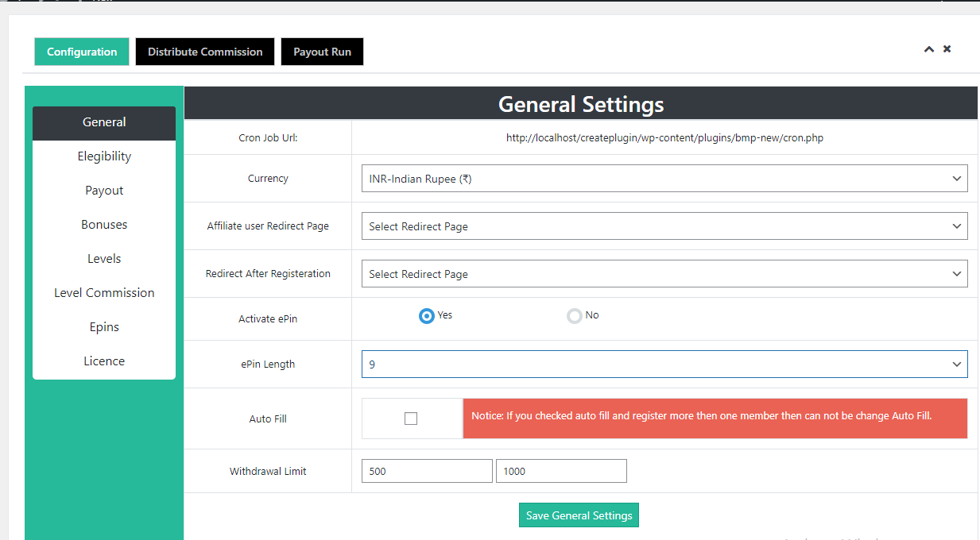Open Bonuses settings in the sidebar
The height and width of the screenshot is (540, 980).
point(104,225)
